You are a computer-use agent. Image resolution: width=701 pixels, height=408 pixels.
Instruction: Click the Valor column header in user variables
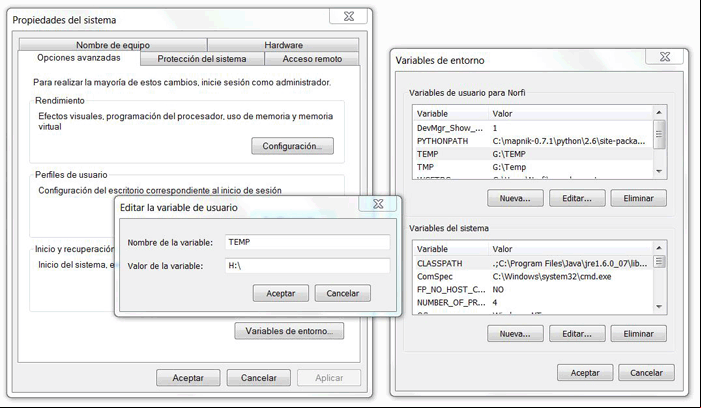click(x=571, y=114)
